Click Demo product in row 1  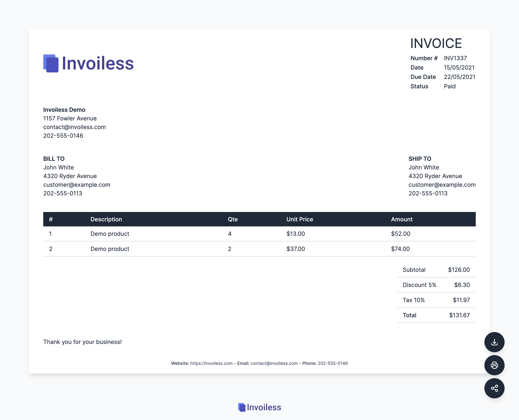pos(110,234)
